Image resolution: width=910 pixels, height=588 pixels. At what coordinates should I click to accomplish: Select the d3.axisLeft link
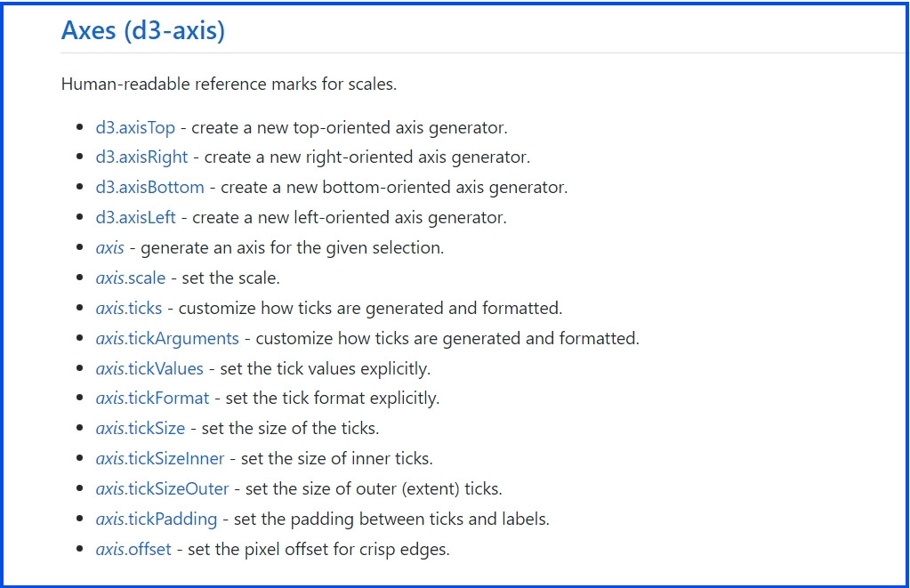pyautogui.click(x=135, y=217)
